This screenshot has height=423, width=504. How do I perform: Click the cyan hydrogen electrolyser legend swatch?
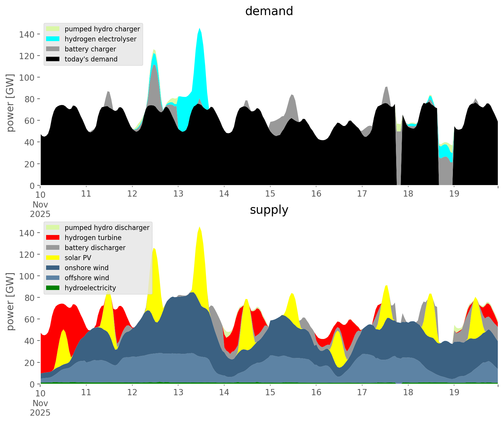53,39
